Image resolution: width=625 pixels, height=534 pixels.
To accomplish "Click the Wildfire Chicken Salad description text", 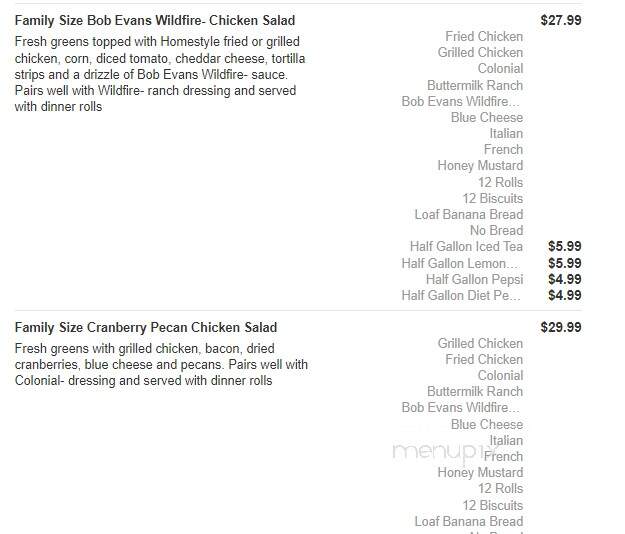I will [160, 74].
